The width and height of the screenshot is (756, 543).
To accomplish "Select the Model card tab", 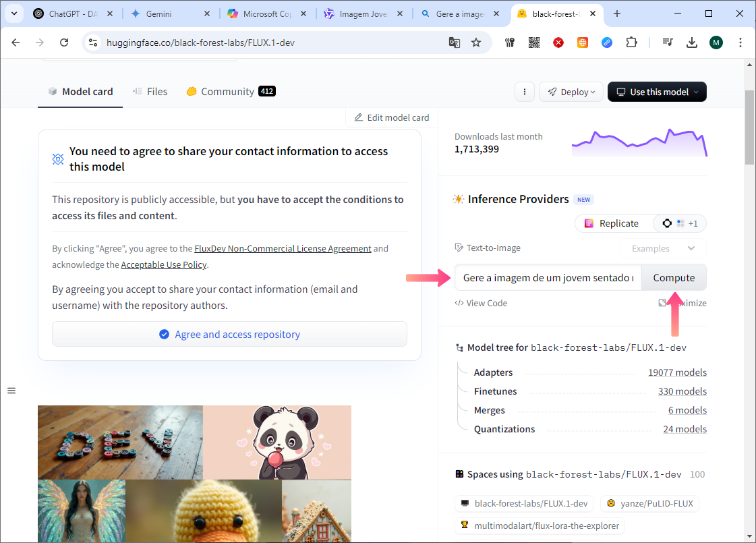I will click(80, 92).
